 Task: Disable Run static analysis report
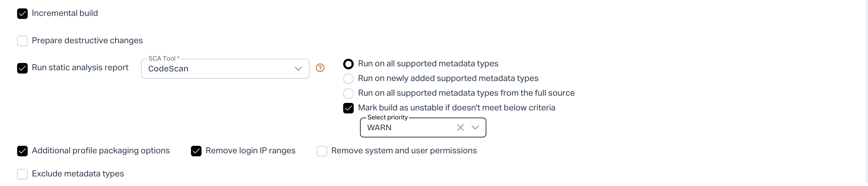pyautogui.click(x=22, y=68)
